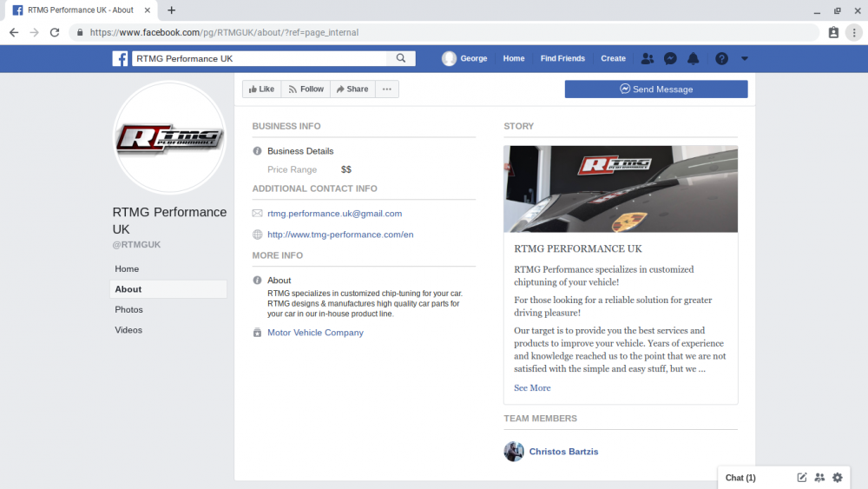Click Create in top bar
The image size is (868, 489).
[x=614, y=58]
